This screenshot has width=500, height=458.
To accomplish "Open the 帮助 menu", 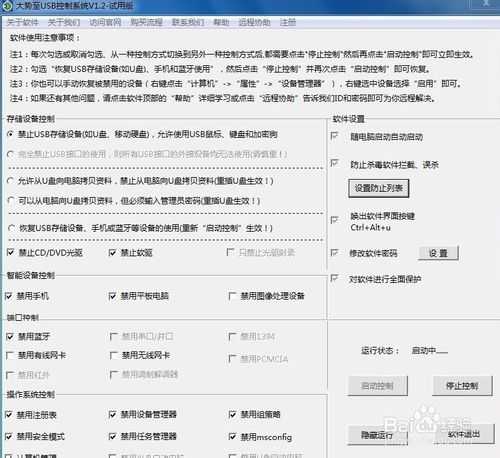I will point(221,22).
